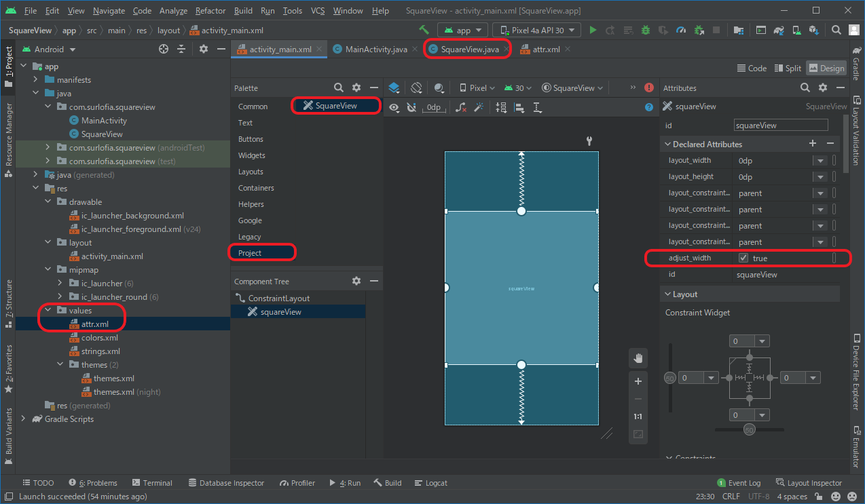Switch to the SquareView.java tab
This screenshot has width=865, height=504.
coord(469,50)
